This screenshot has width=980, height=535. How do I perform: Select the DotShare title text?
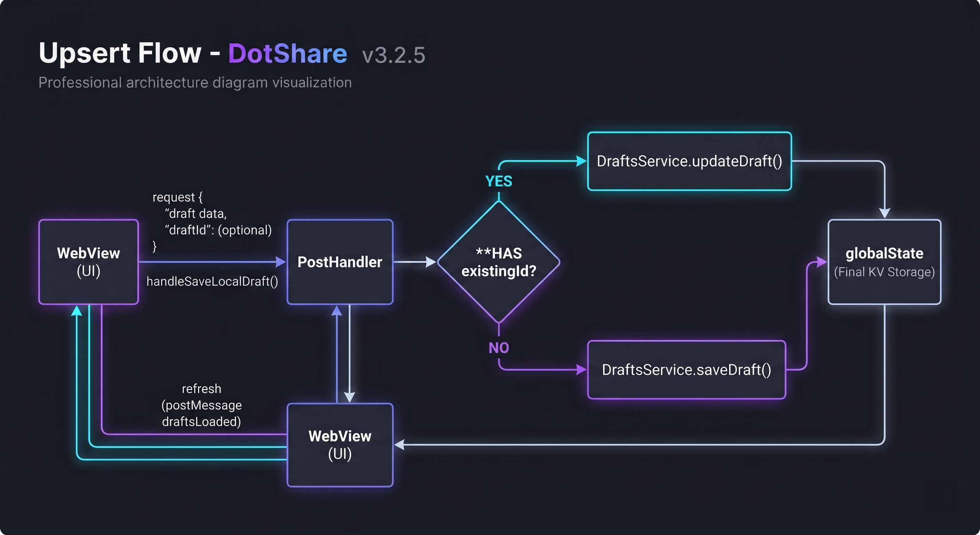(x=287, y=53)
